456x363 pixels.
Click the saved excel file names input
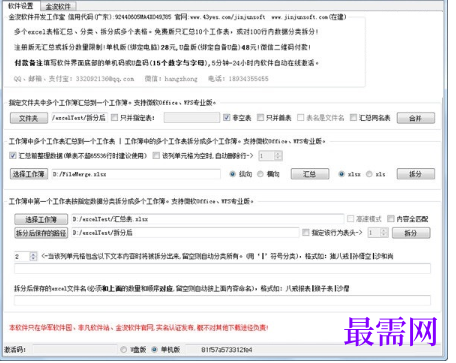coord(222,300)
